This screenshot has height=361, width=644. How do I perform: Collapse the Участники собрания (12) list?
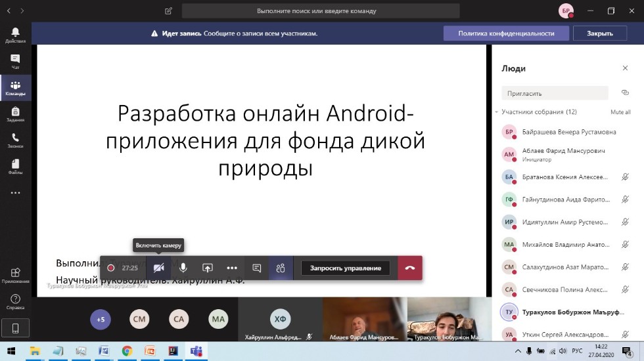497,112
